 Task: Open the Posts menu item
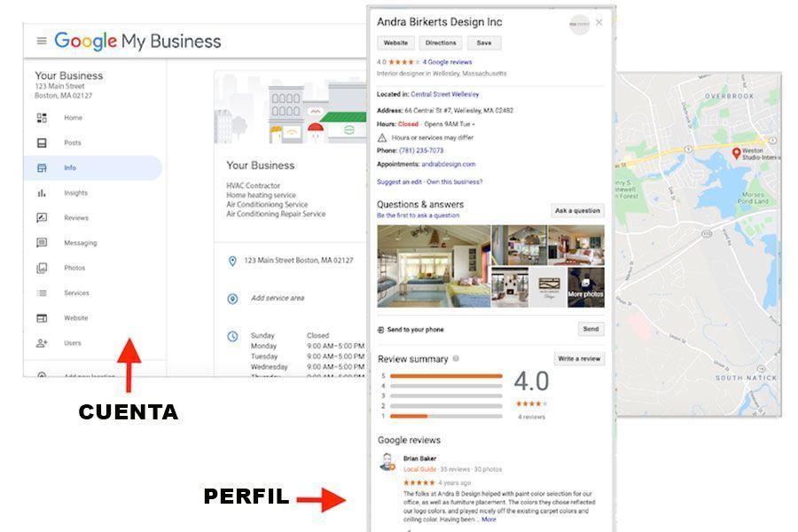(x=73, y=143)
